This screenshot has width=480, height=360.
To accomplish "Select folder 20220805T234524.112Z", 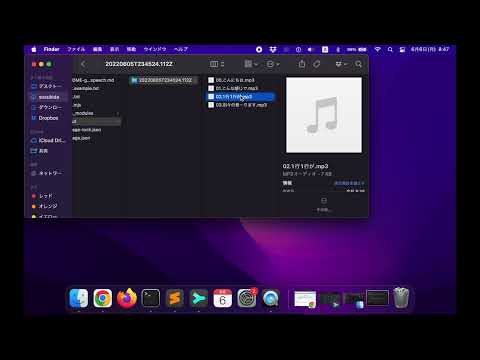I will click(163, 80).
